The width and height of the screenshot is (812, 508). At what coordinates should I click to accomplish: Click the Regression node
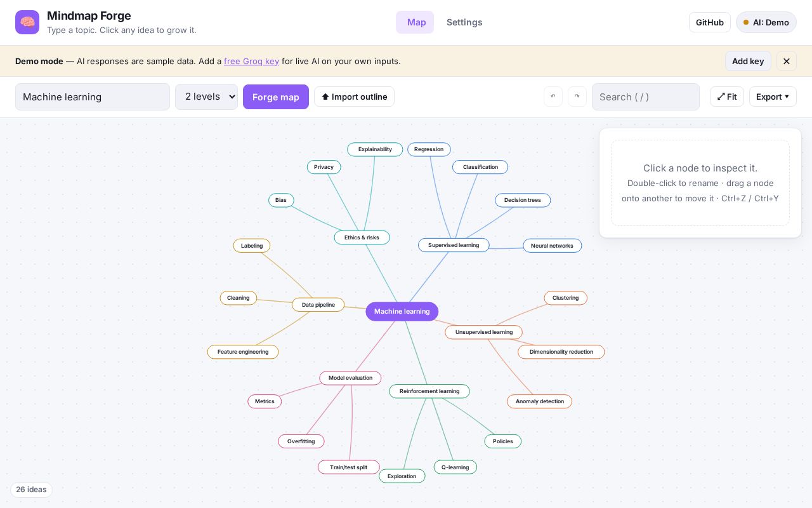point(429,149)
